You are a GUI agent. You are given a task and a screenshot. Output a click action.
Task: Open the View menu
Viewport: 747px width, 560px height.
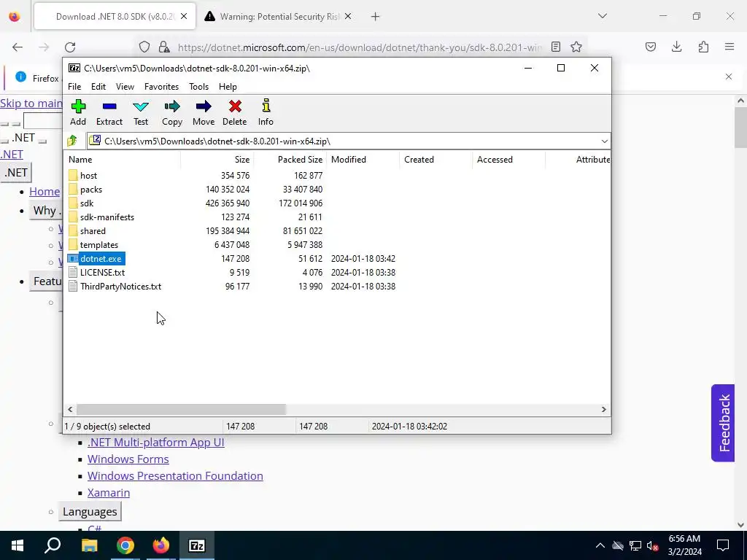click(x=125, y=87)
